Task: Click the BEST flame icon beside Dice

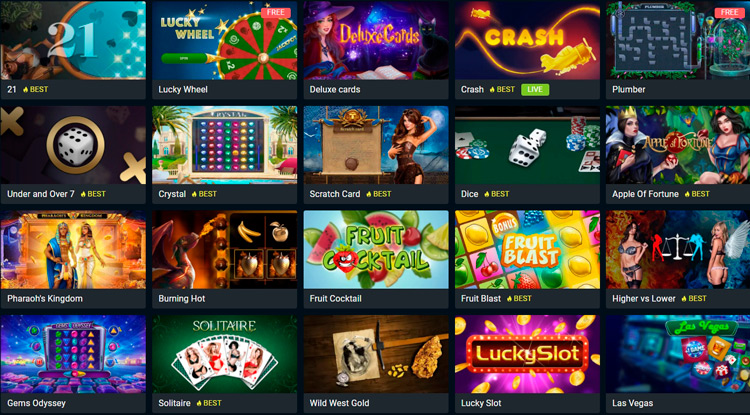Action: tap(487, 194)
